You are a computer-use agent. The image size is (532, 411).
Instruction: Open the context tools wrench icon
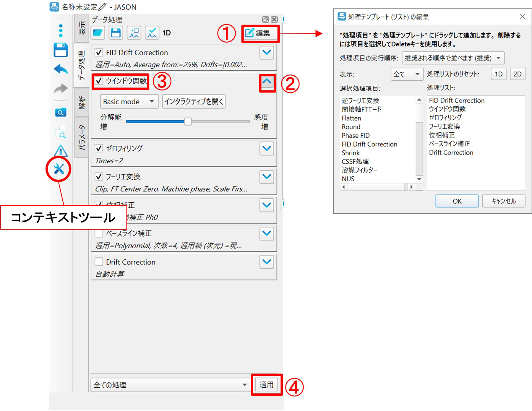pos(59,169)
